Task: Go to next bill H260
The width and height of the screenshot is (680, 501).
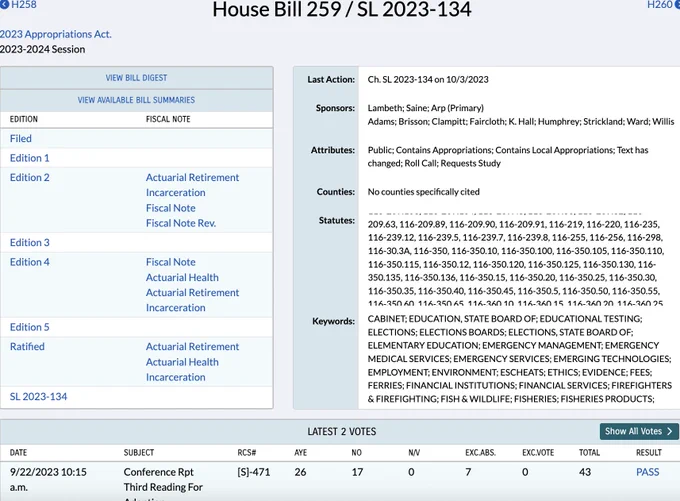Action: (x=663, y=5)
